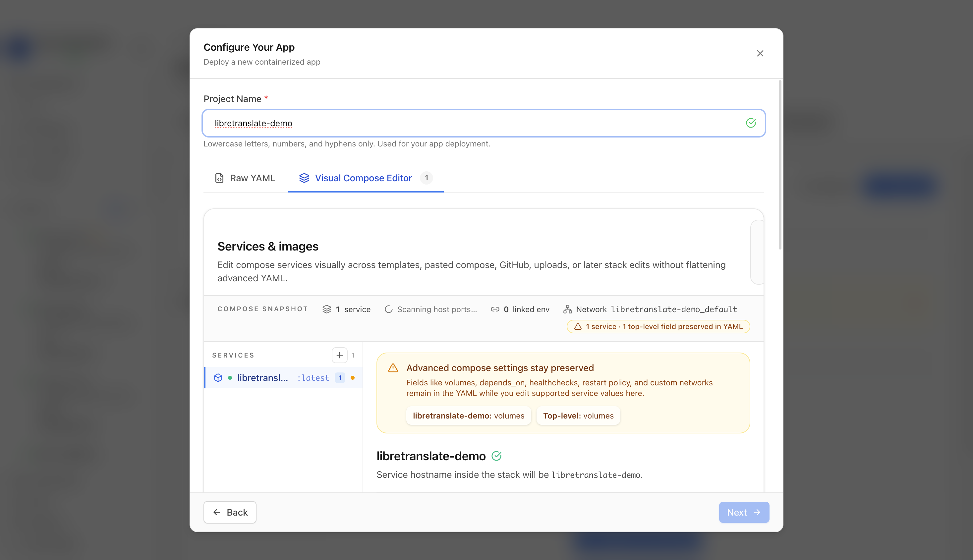Click the Scanning host ports spinner icon
This screenshot has width=973, height=560.
388,309
